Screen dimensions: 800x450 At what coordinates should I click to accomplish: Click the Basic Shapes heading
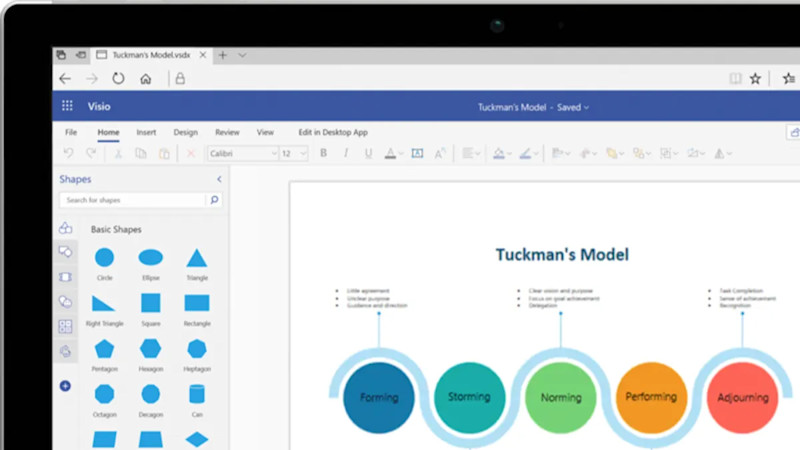pyautogui.click(x=116, y=230)
